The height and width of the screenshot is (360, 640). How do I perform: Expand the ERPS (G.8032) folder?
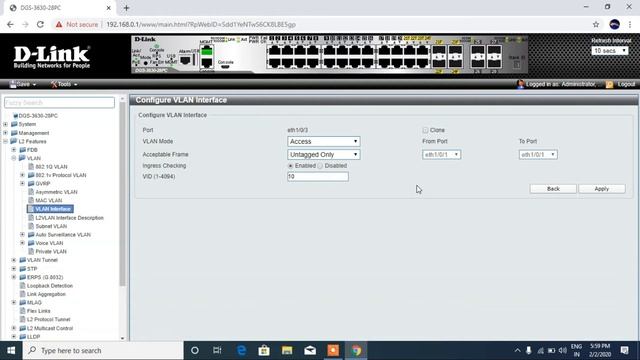click(x=14, y=277)
